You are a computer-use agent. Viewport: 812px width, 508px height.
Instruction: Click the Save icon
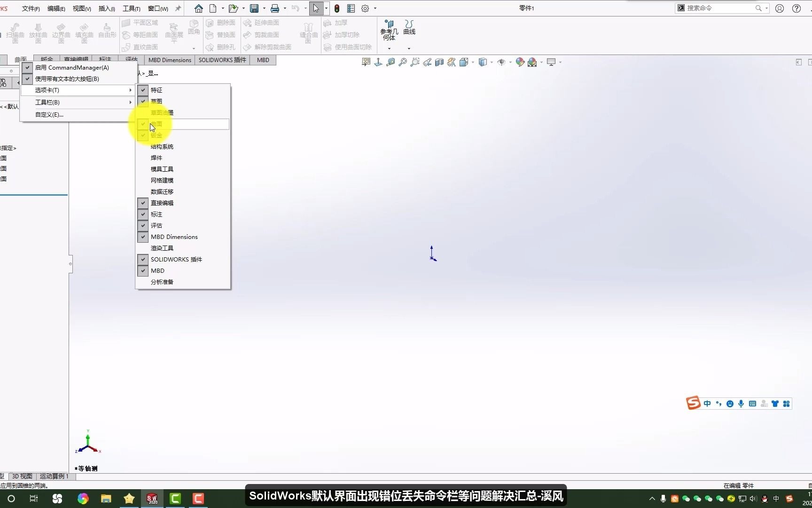click(254, 8)
